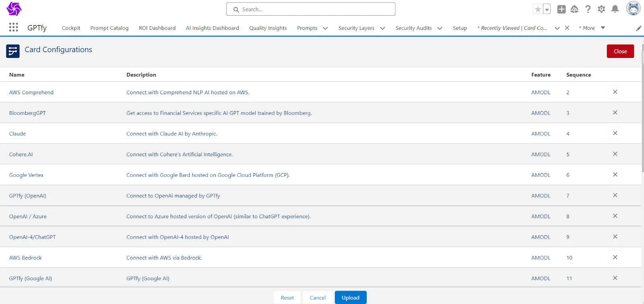Click the Salesforce purple logo icon

click(x=14, y=9)
